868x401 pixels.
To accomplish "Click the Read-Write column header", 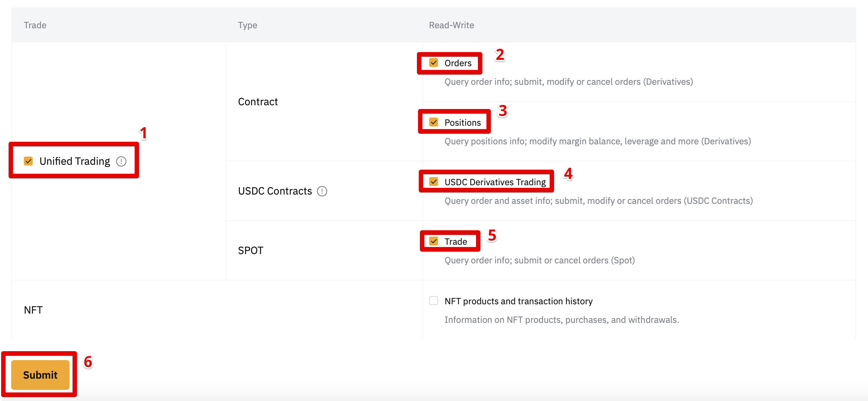I will click(x=451, y=25).
